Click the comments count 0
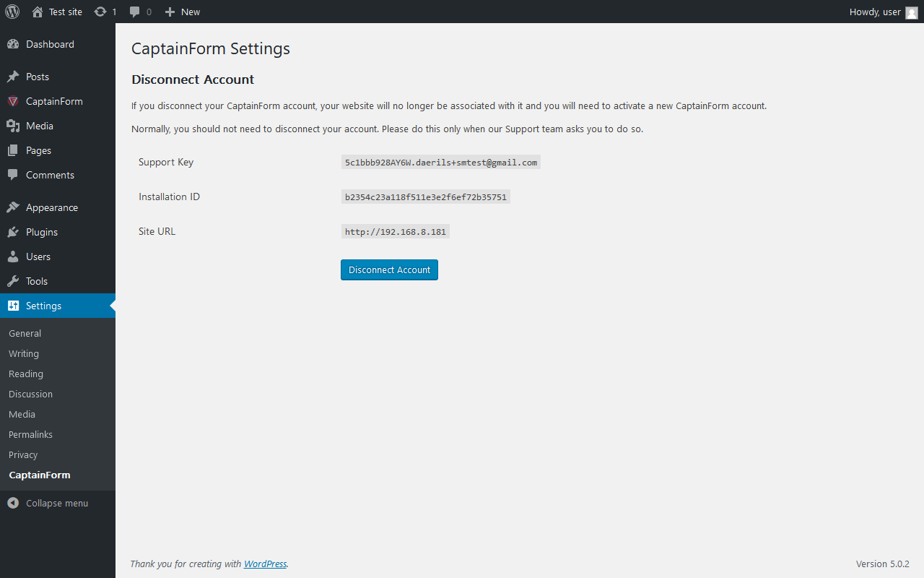The height and width of the screenshot is (578, 924). click(149, 12)
